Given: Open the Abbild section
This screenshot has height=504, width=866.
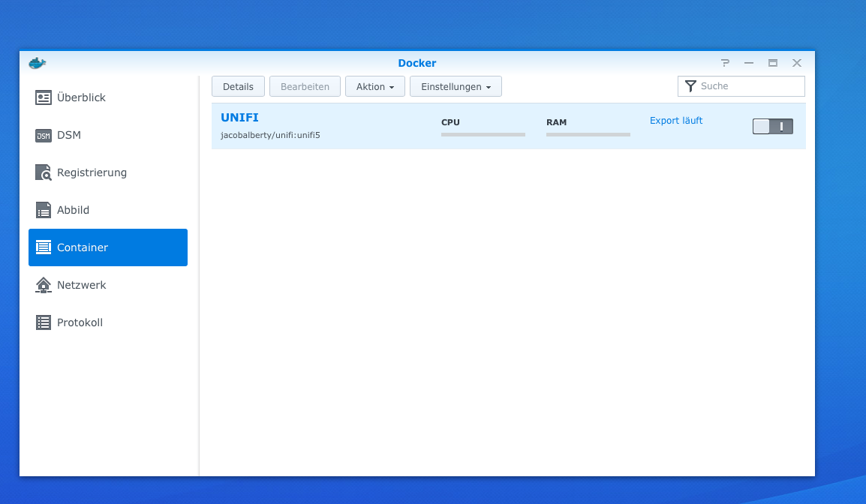Looking at the screenshot, I should coord(108,210).
